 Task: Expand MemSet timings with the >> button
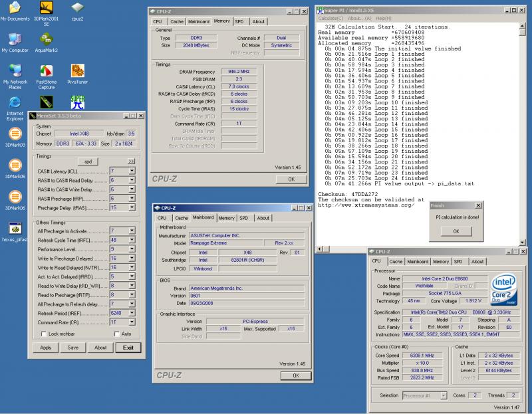[x=131, y=161]
